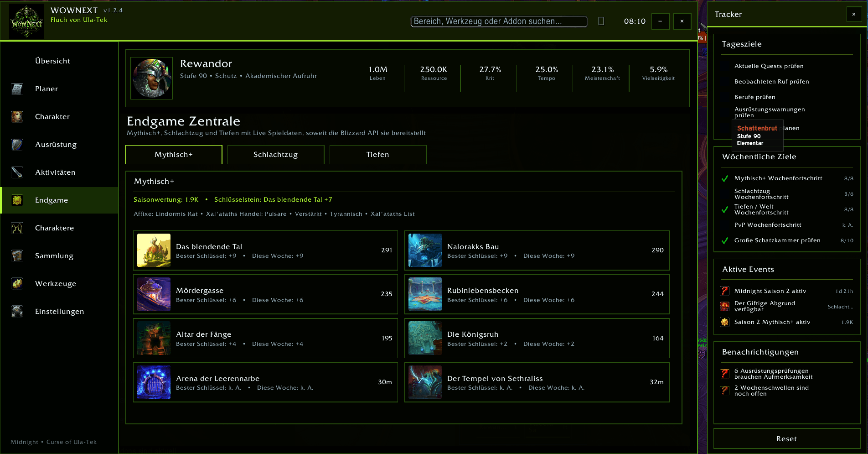Check PvP Wochenfortschritt goal

pyautogui.click(x=725, y=225)
